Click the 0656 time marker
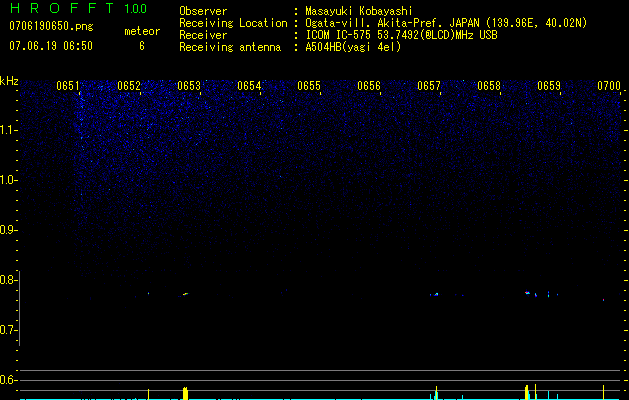 click(369, 86)
